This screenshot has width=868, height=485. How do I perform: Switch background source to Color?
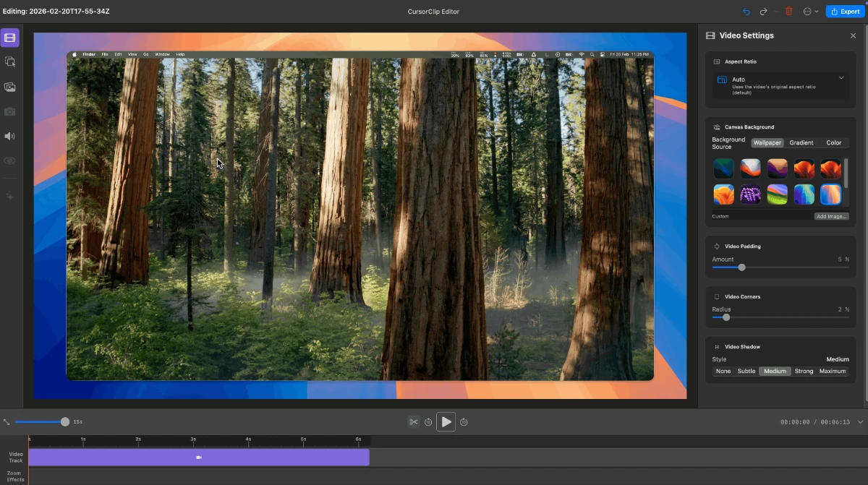point(834,143)
